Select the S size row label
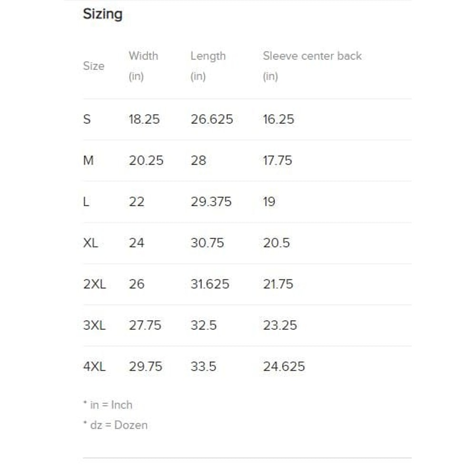The image size is (476, 476). (x=87, y=119)
